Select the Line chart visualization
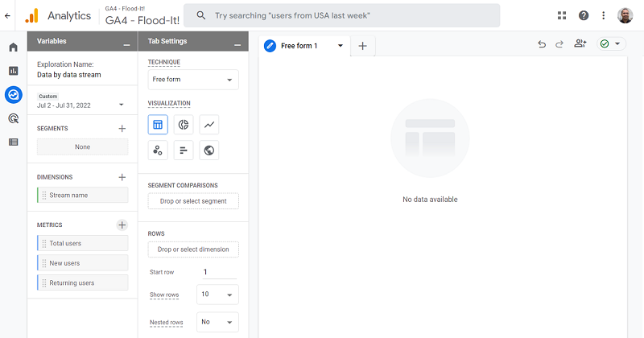This screenshot has width=644, height=338. [x=209, y=125]
